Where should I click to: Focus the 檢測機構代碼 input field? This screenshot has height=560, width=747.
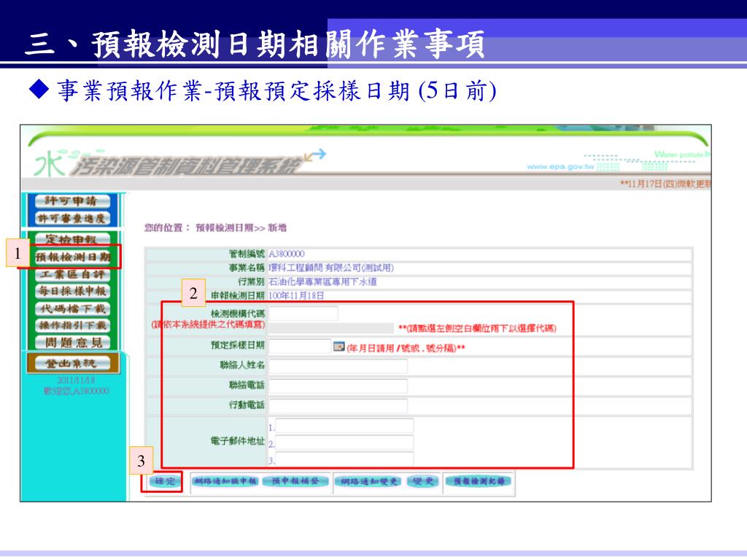point(303,314)
